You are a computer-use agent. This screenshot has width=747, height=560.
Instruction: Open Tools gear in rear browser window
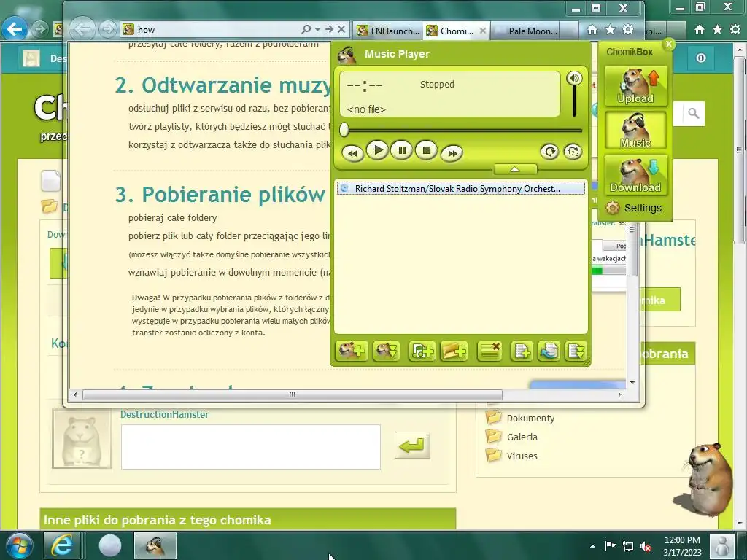[x=735, y=29]
